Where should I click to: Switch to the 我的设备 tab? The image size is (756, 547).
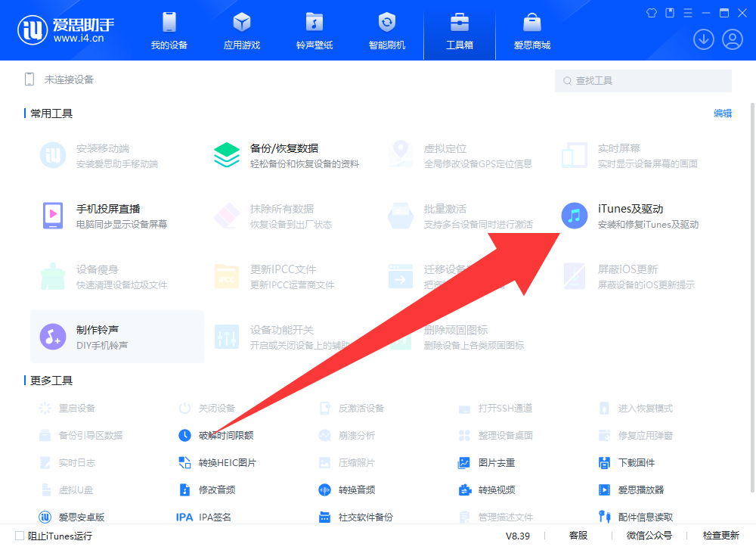169,30
